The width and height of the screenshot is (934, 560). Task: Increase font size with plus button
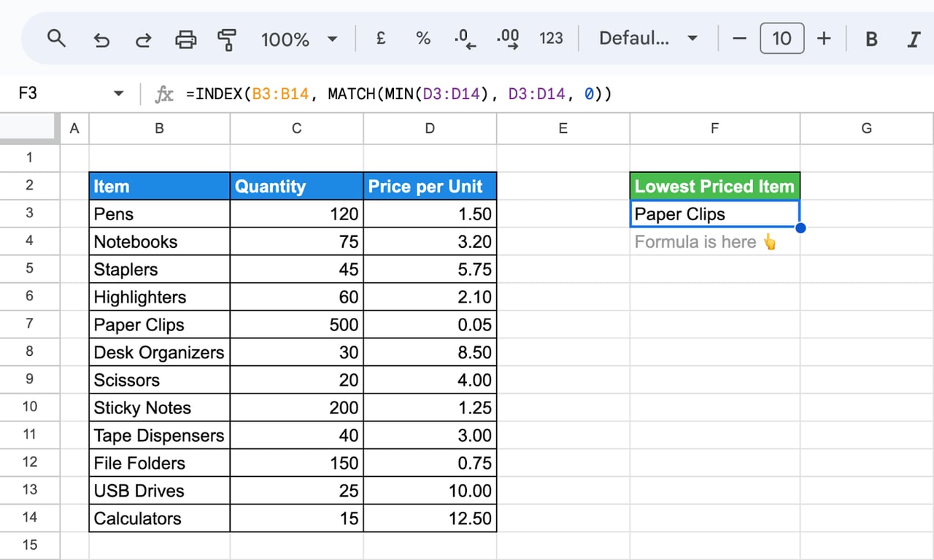pos(824,39)
